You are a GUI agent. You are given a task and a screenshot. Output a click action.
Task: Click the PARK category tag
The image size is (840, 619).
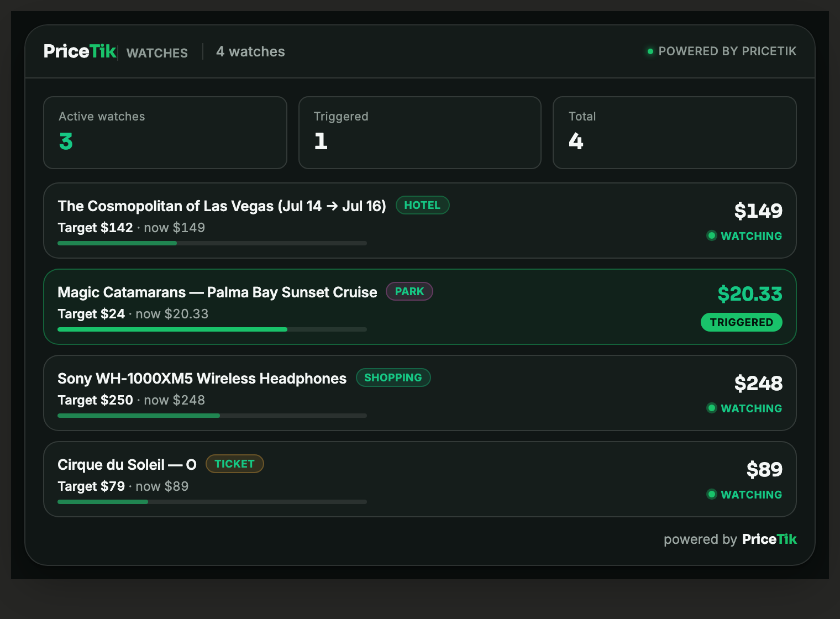tap(410, 291)
